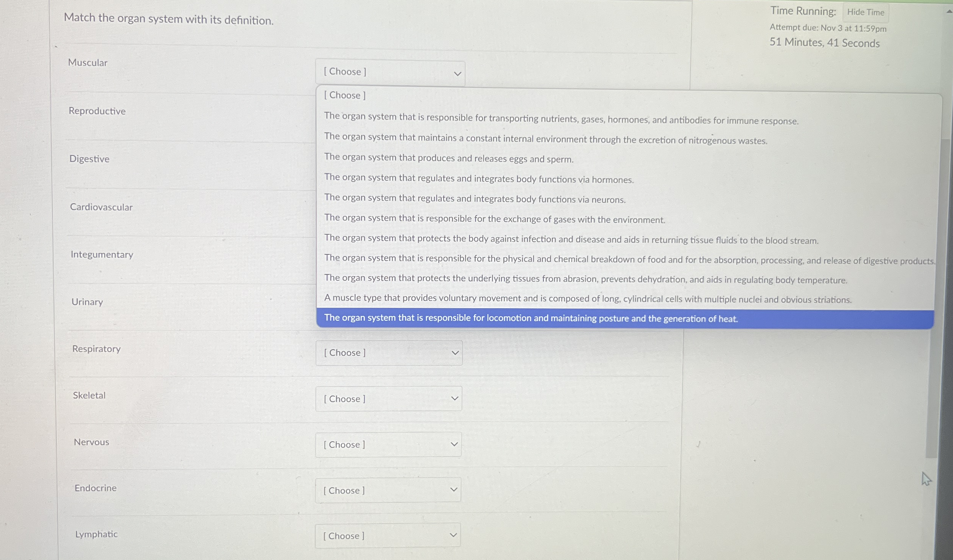Open the Skeletal definition dropdown
This screenshot has height=560, width=953.
(x=389, y=399)
